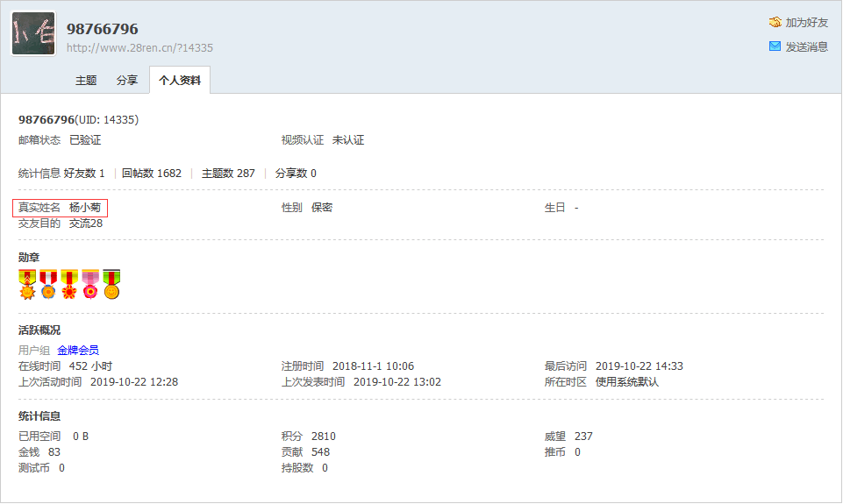
Task: Click the first medal with sun badge
Action: pyautogui.click(x=27, y=284)
